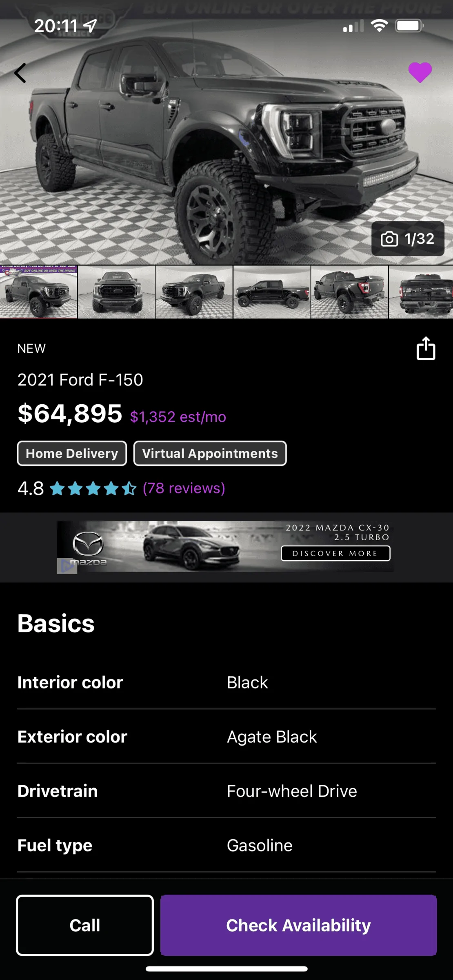Select the front-view truck thumbnail
This screenshot has height=980, width=453.
(x=116, y=292)
